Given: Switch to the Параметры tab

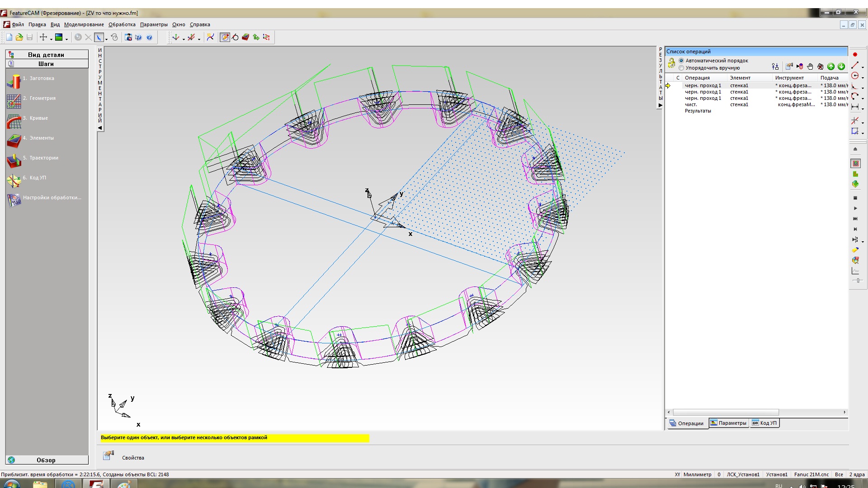Looking at the screenshot, I should click(729, 423).
